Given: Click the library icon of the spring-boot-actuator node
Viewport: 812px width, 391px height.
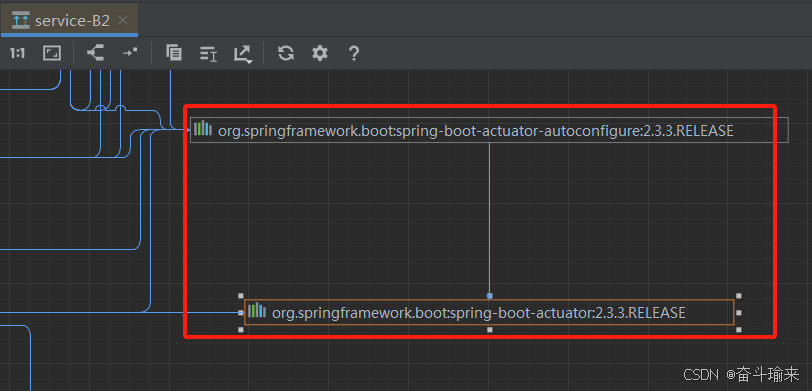Looking at the screenshot, I should coord(257,311).
